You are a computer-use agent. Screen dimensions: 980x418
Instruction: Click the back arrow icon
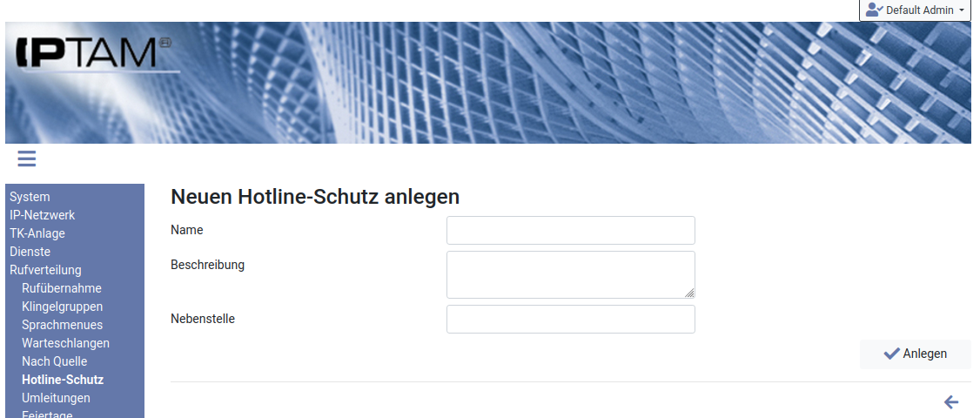pos(951,401)
